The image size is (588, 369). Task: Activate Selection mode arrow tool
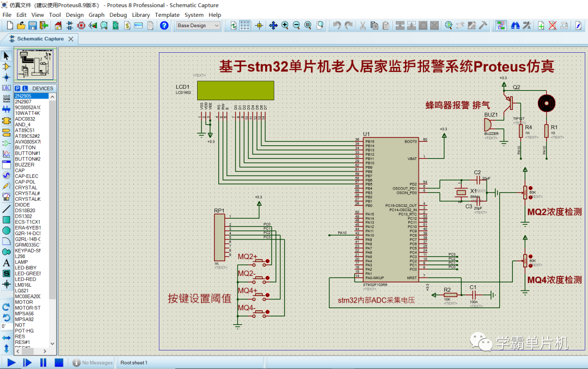[7, 56]
